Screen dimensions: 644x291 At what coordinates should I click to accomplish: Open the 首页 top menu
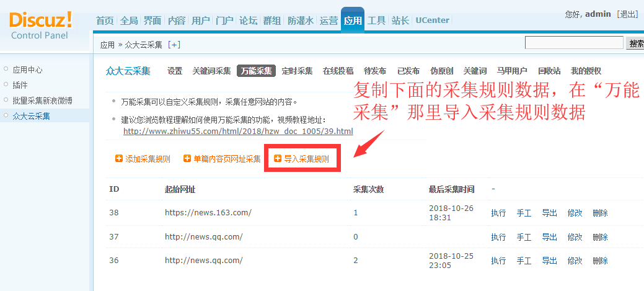[x=105, y=20]
